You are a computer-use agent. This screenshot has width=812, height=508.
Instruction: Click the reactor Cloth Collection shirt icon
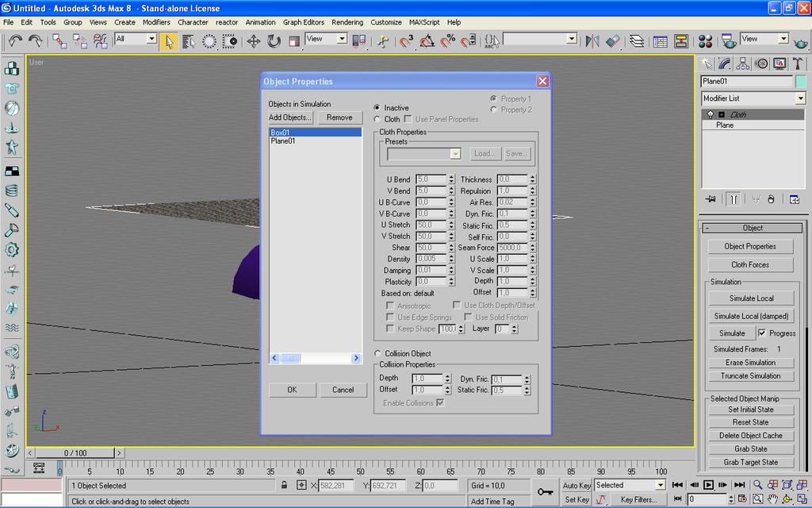pyautogui.click(x=12, y=89)
